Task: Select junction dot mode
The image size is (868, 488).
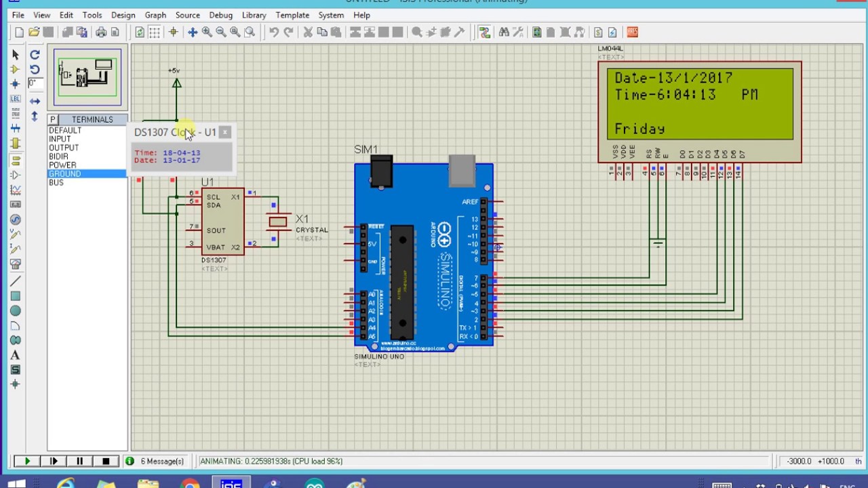Action: click(16, 84)
